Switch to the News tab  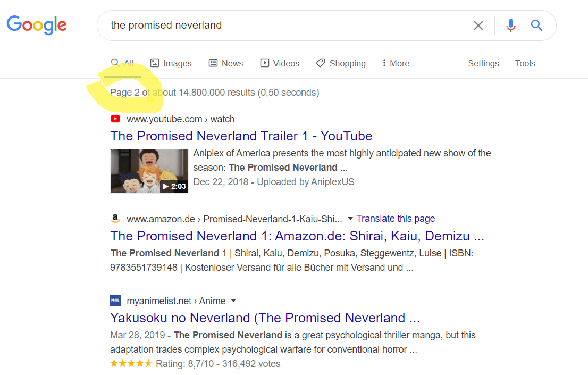pos(226,63)
